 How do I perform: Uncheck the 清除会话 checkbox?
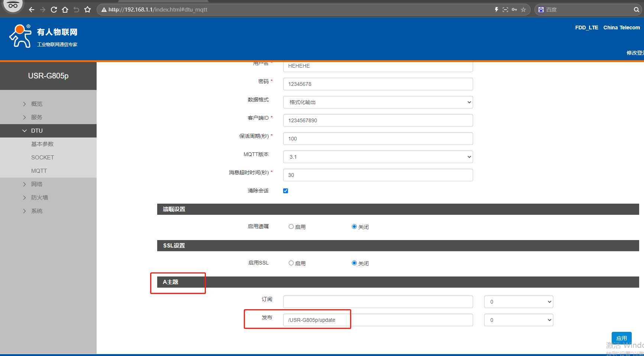pyautogui.click(x=285, y=191)
